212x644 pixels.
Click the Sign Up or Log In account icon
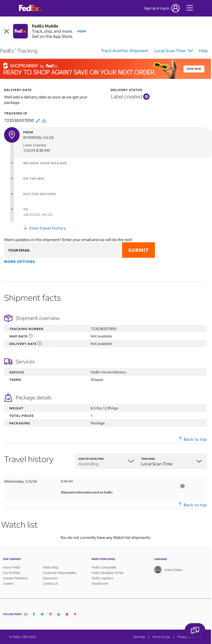(175, 8)
